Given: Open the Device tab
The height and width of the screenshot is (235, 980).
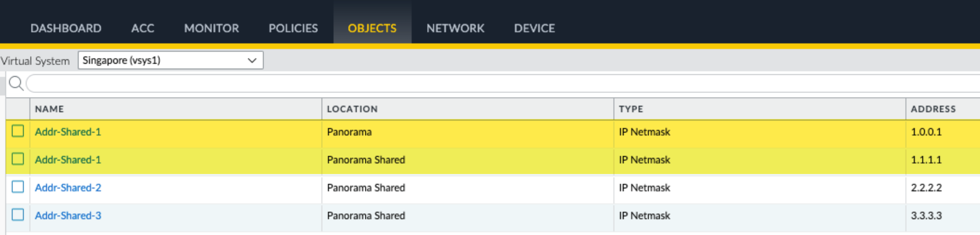Looking at the screenshot, I should click(534, 28).
